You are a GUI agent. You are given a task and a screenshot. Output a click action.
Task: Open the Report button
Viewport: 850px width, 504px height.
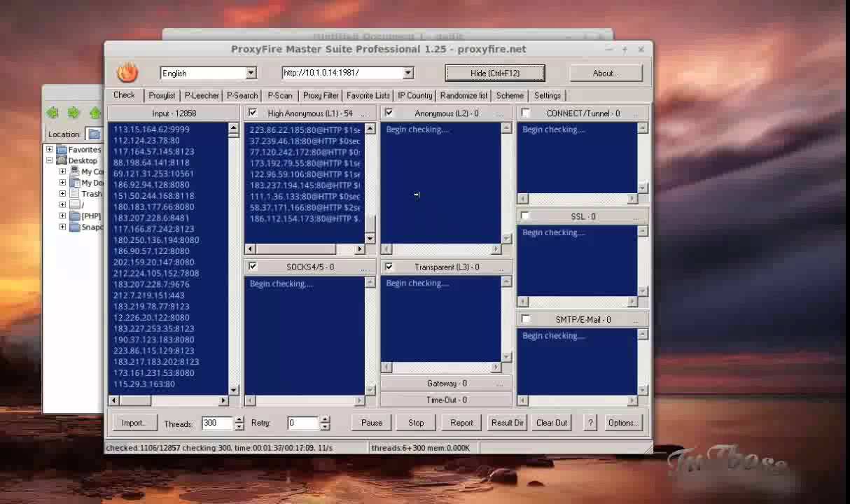[x=461, y=422]
